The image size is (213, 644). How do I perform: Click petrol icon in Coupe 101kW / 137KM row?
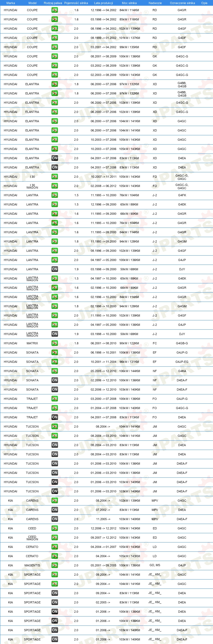(x=55, y=38)
